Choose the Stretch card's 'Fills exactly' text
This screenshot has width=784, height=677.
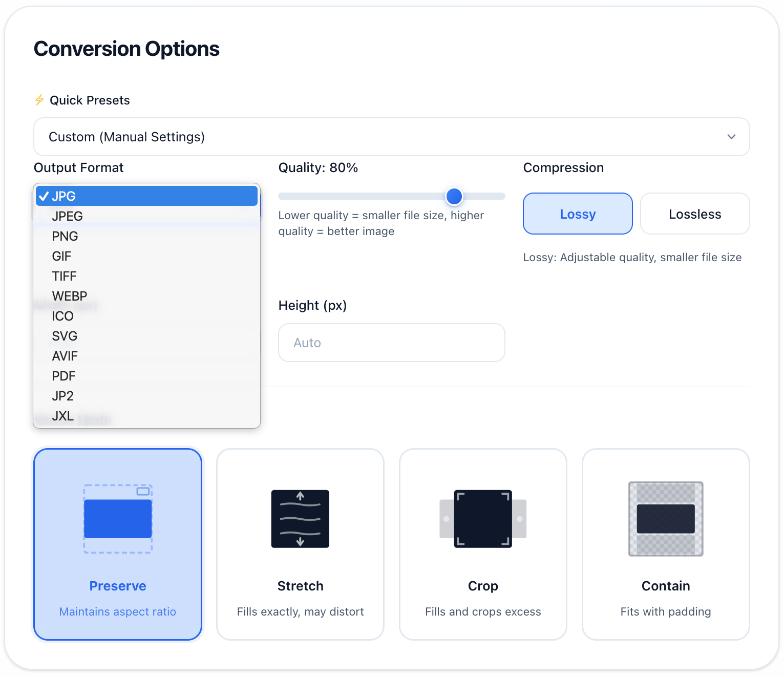tap(300, 611)
